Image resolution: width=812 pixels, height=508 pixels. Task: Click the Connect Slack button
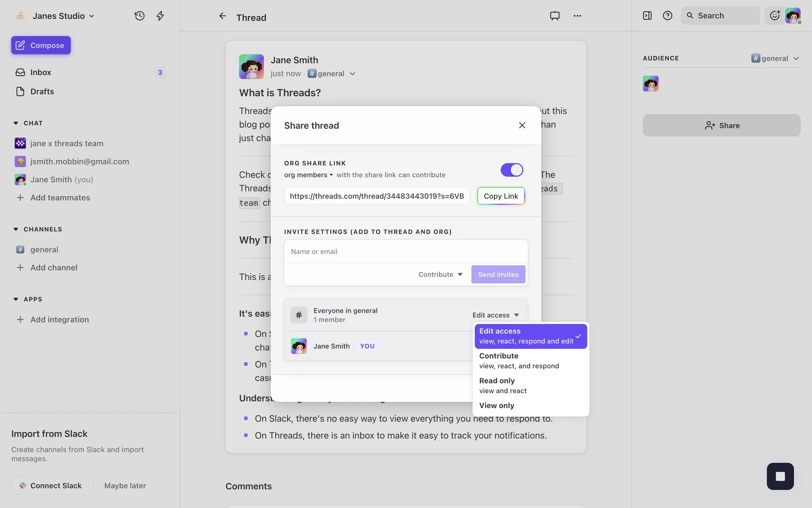click(52, 486)
